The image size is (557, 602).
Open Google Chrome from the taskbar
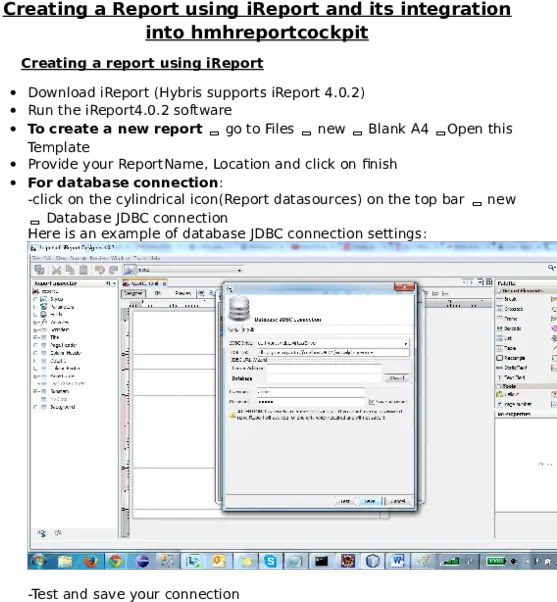click(x=116, y=562)
